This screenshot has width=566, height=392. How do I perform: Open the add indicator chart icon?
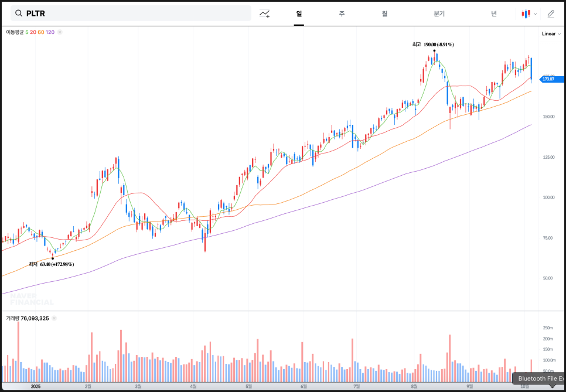[x=265, y=13]
